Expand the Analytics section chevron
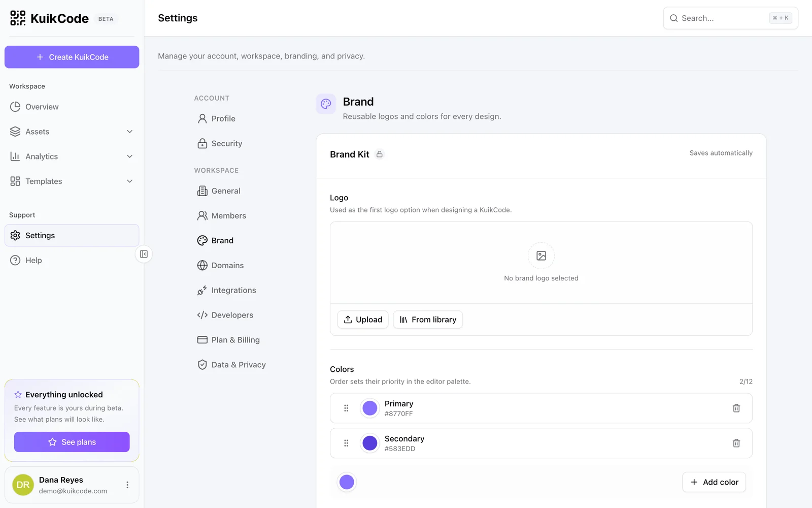Viewport: 812px width, 508px height. click(x=130, y=156)
